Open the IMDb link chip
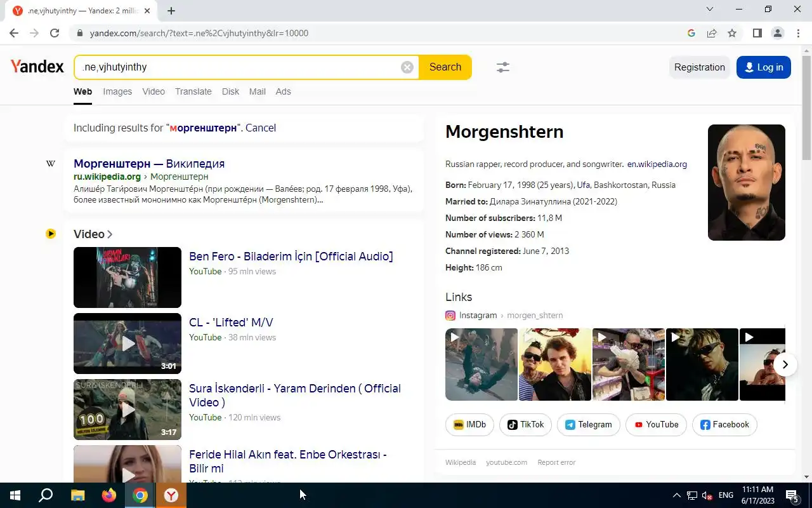812x508 pixels. [x=470, y=425]
